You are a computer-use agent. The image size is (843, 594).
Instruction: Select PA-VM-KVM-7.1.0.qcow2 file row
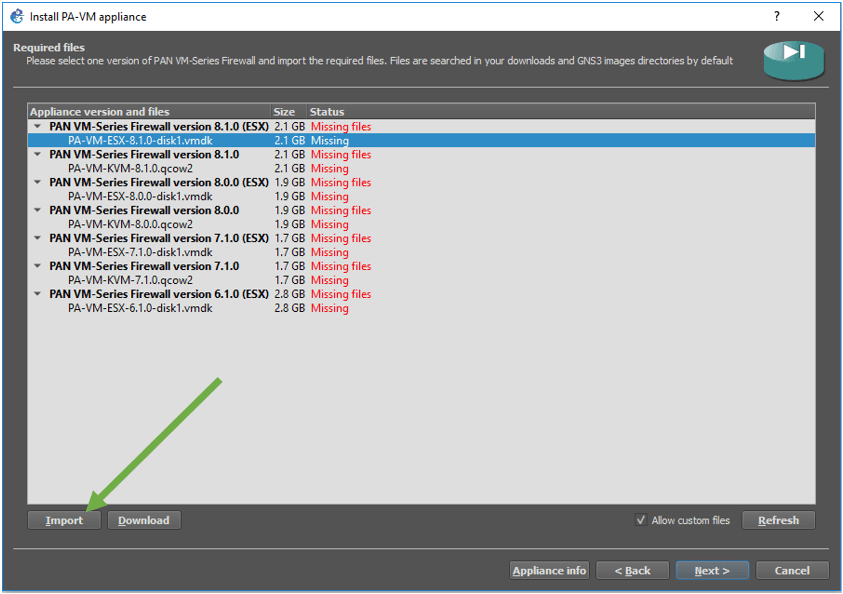[x=422, y=280]
